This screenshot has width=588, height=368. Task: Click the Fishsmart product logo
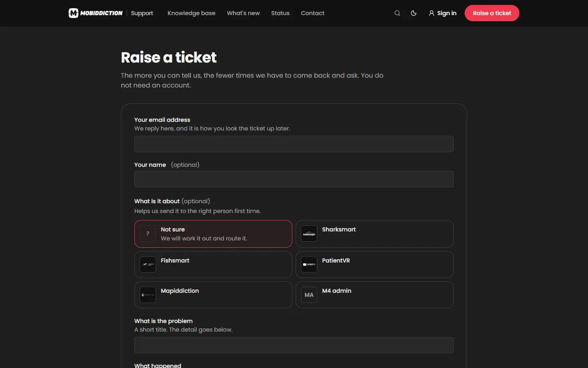(x=148, y=265)
